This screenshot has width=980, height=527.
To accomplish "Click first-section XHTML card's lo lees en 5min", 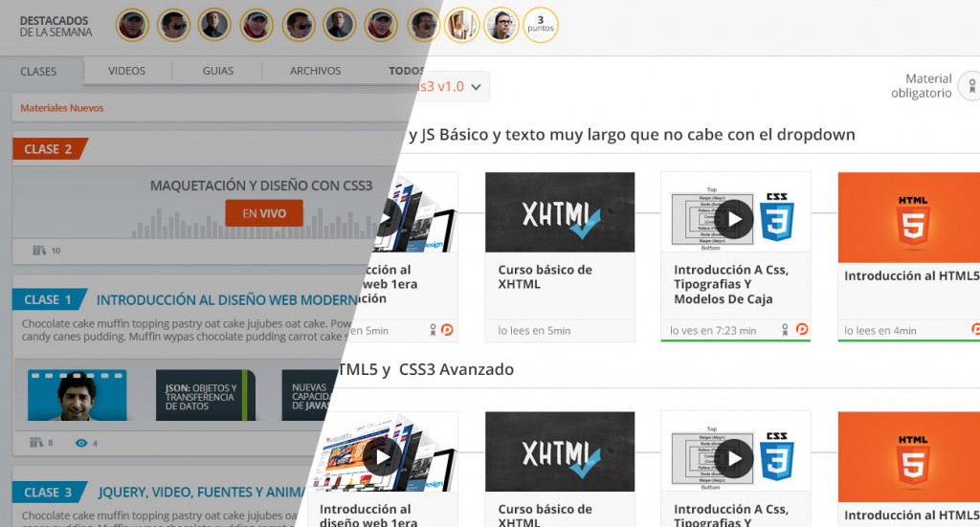I will point(534,331).
